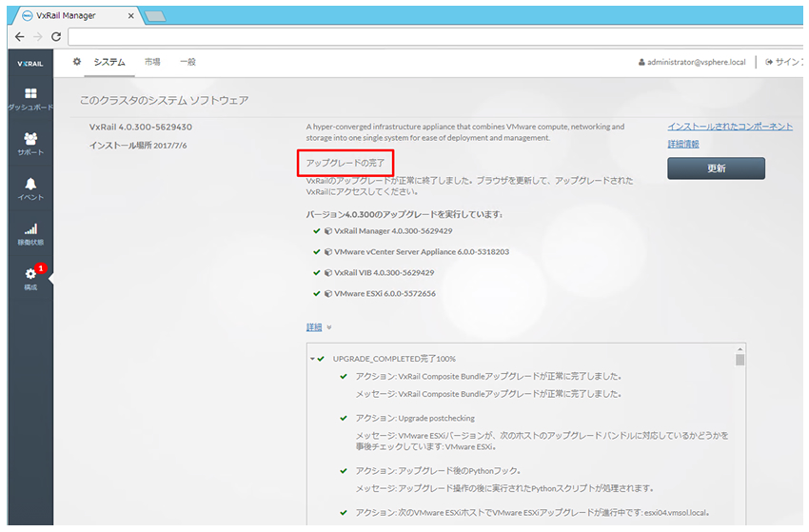Click the アクション: Upgrade postchecking log row
809x532 pixels.
pos(415,419)
